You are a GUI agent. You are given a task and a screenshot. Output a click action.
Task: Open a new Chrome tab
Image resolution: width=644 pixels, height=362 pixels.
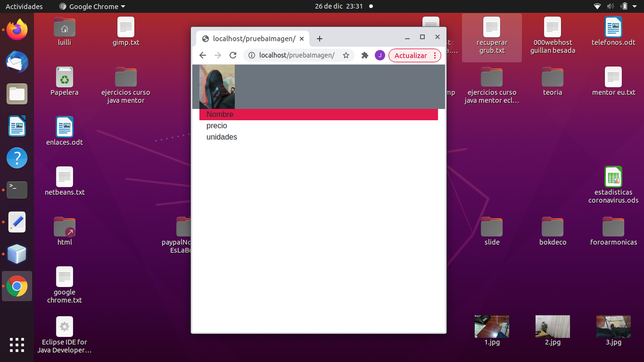319,39
